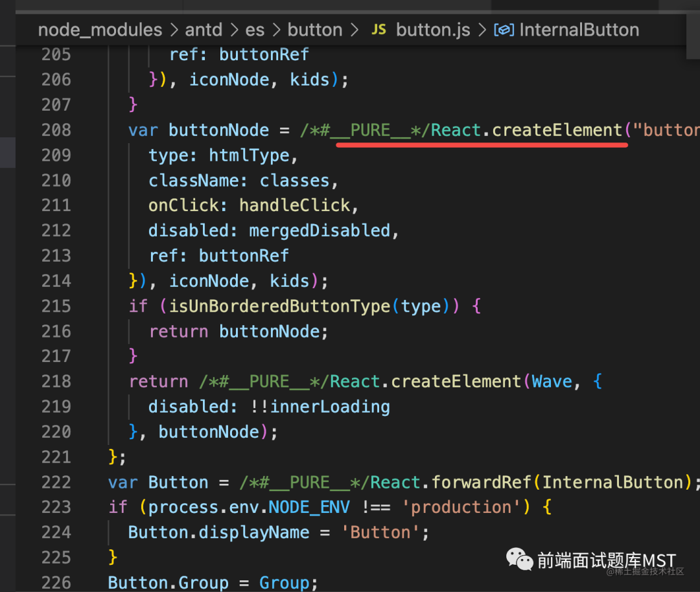Image resolution: width=700 pixels, height=592 pixels.
Task: Click 'handleClick' on line 211
Action: [295, 206]
